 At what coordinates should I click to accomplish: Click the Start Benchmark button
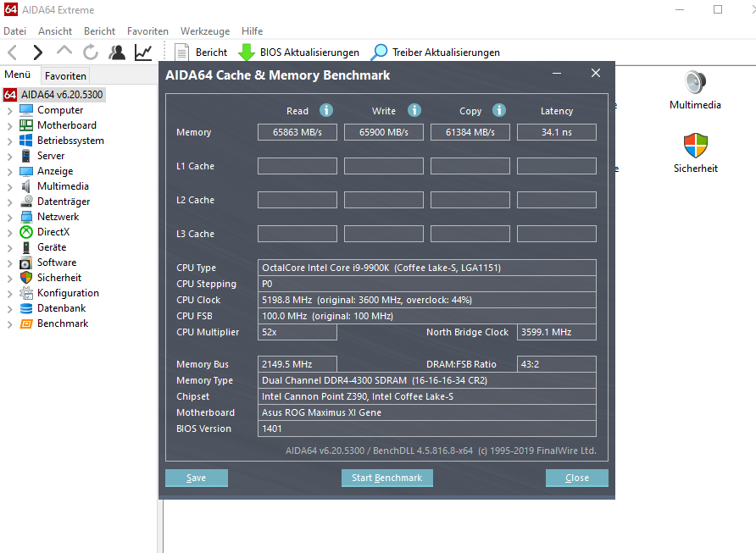point(386,478)
